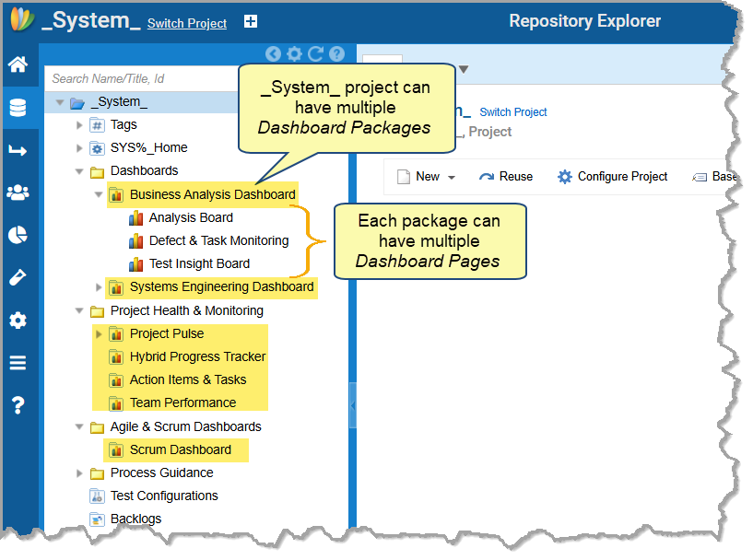The height and width of the screenshot is (560, 753).
Task: Click the hamburger menu icon in sidebar
Action: (18, 363)
